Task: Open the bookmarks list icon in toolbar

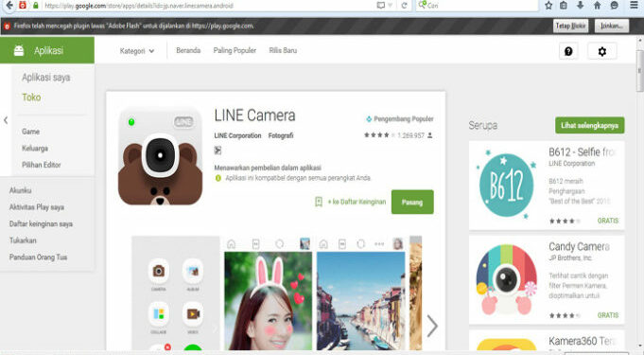Action: (564, 6)
